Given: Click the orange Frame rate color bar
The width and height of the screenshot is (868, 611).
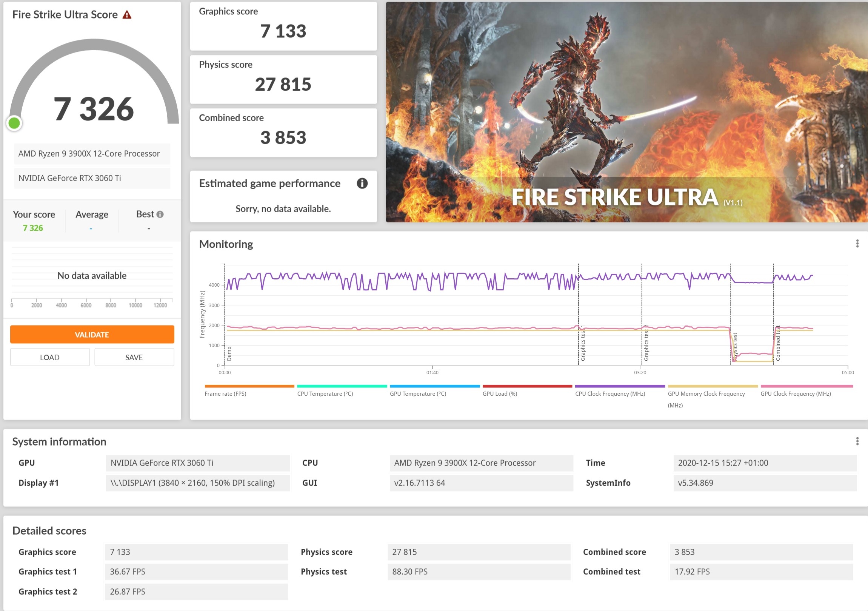Looking at the screenshot, I should 249,386.
